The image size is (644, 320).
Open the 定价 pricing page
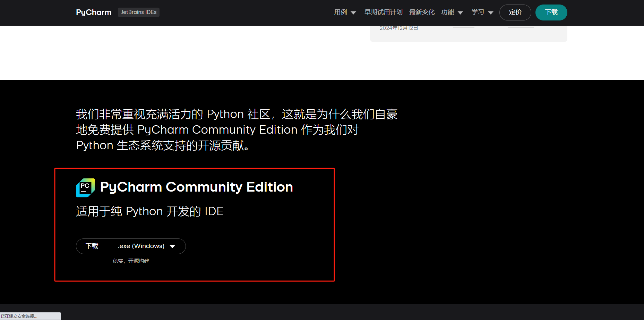515,12
